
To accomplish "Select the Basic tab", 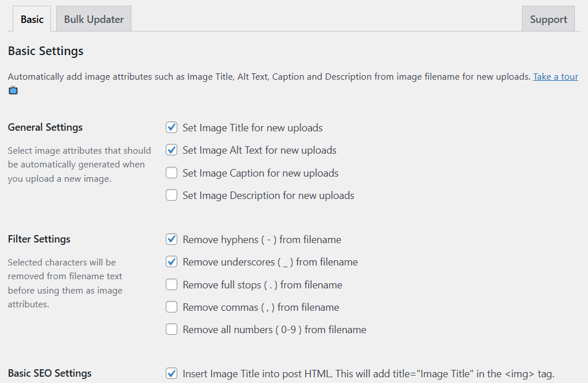I will pos(32,19).
